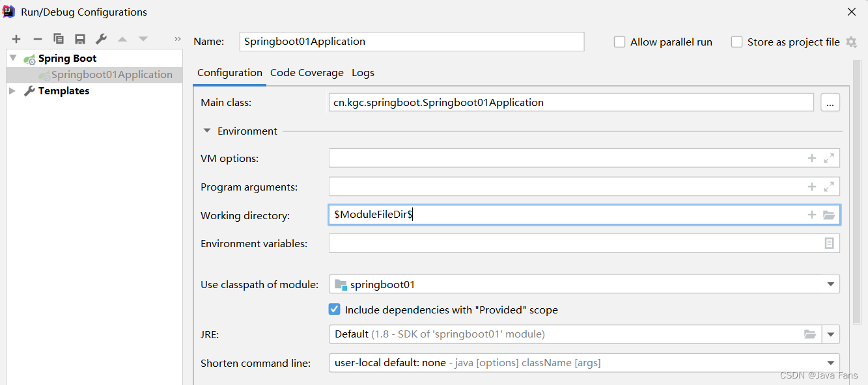Image resolution: width=868 pixels, height=385 pixels.
Task: Switch to the Code Coverage tab
Action: coord(307,73)
